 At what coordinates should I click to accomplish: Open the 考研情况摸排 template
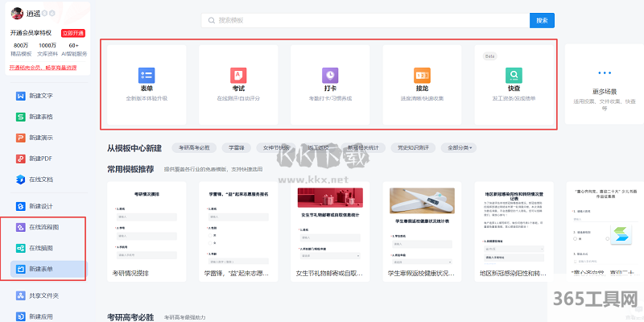click(x=147, y=232)
